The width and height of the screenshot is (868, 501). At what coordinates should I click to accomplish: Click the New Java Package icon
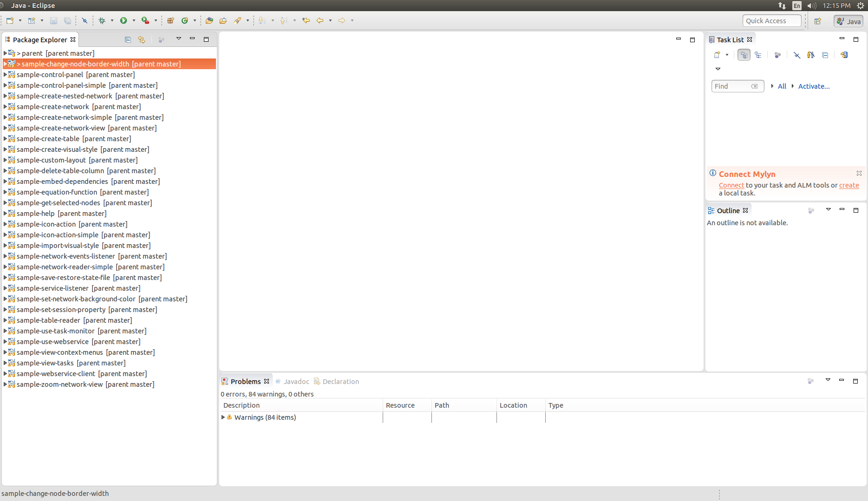point(170,20)
